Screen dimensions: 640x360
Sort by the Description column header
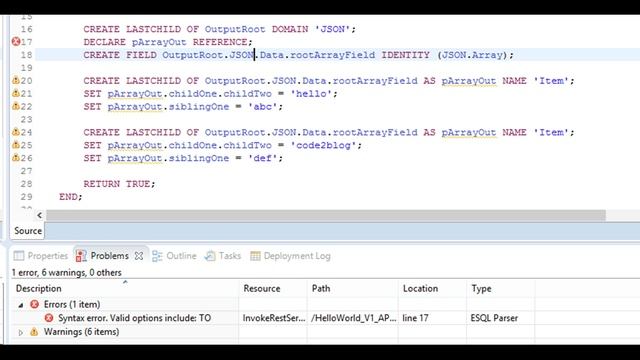tap(125, 288)
